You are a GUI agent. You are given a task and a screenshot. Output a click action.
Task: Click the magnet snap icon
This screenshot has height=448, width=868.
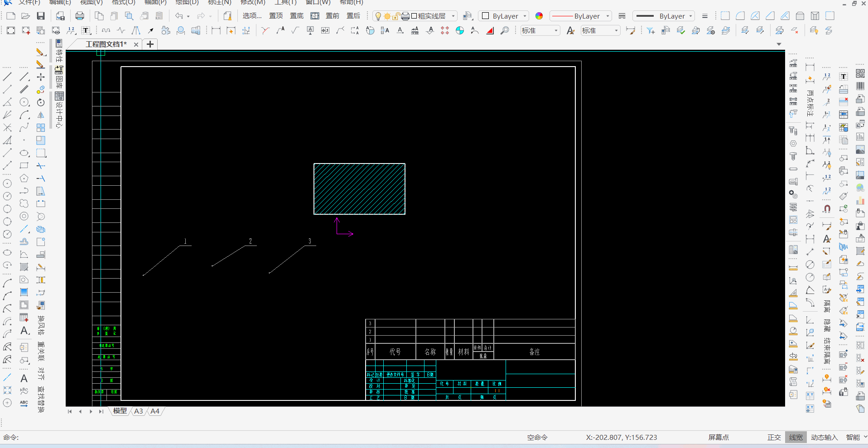[x=827, y=209]
